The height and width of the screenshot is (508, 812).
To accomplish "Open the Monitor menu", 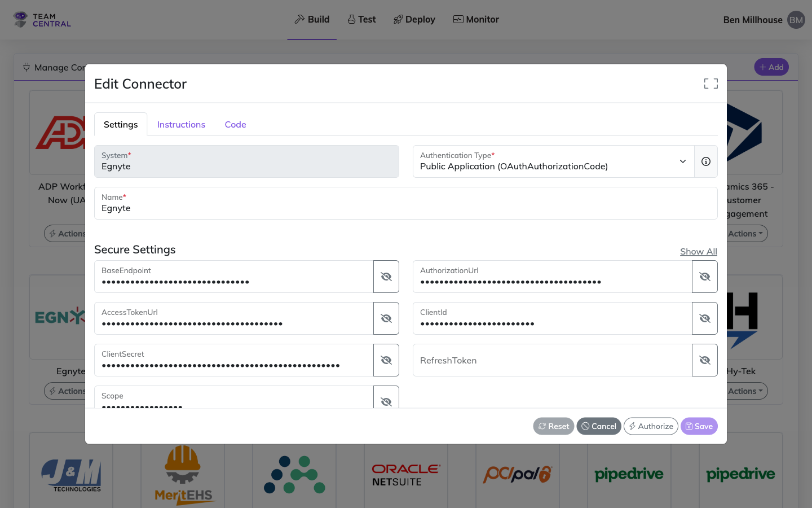I will pos(476,19).
